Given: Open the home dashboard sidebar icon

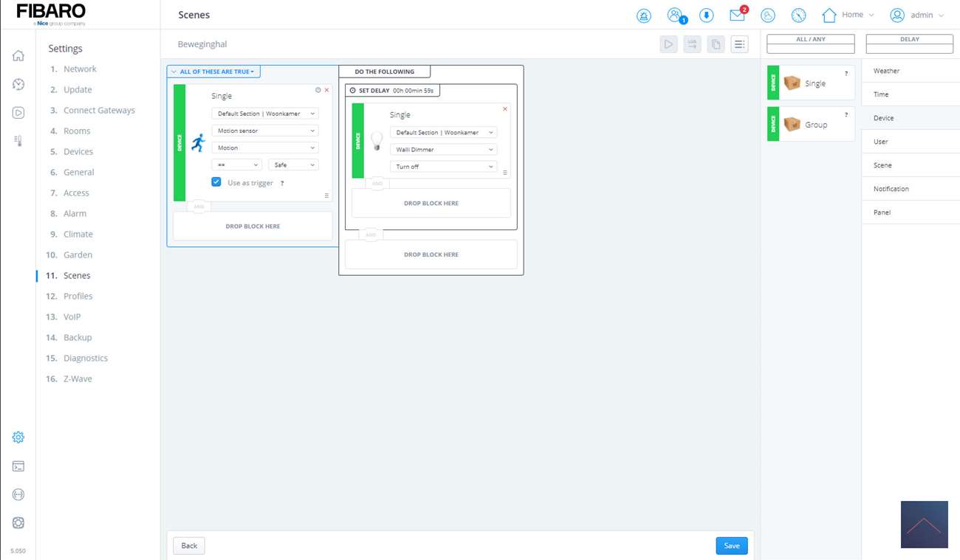Looking at the screenshot, I should click(18, 56).
